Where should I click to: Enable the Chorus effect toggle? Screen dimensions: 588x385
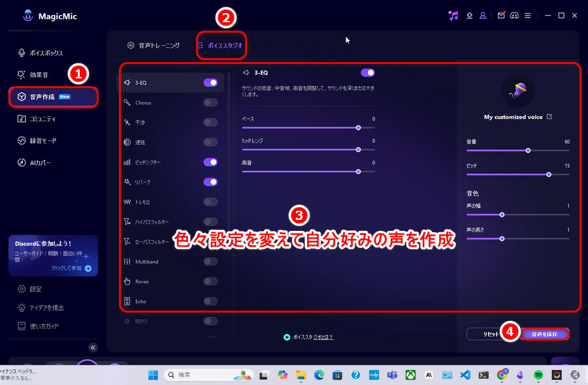(x=210, y=102)
